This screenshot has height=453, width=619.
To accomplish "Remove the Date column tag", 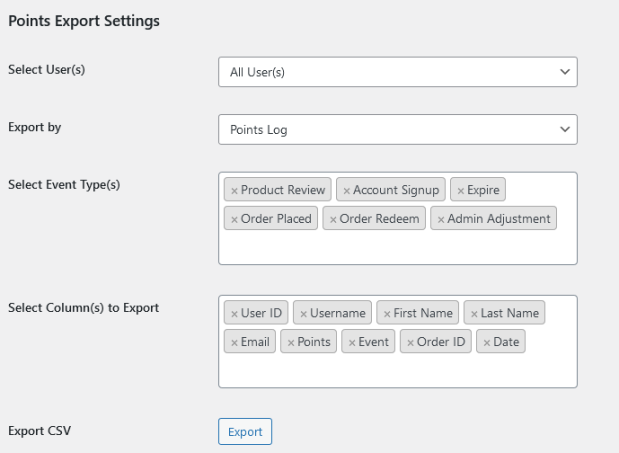I will click(x=485, y=342).
